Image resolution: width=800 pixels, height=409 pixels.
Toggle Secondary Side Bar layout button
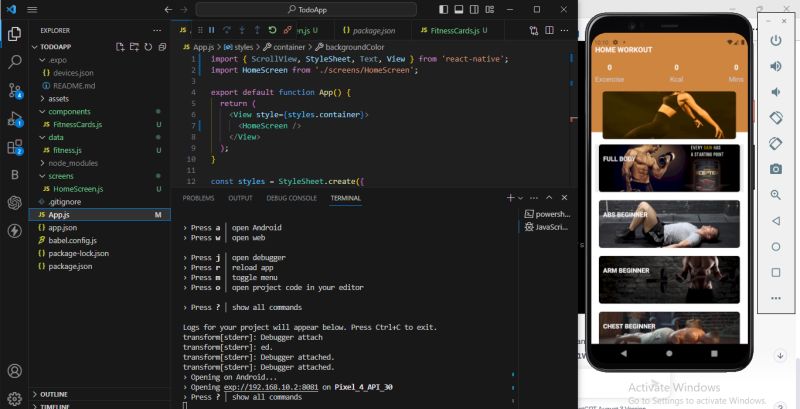click(x=474, y=9)
